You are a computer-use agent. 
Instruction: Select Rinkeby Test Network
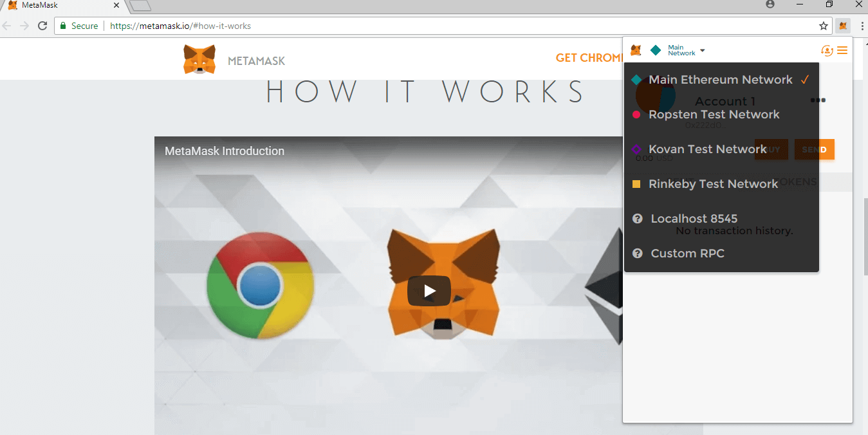[x=721, y=184]
